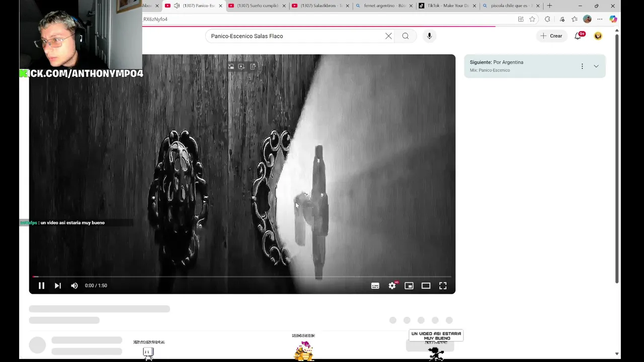Open the Copilot sidebar icon
644x362 pixels.
pyautogui.click(x=613, y=19)
